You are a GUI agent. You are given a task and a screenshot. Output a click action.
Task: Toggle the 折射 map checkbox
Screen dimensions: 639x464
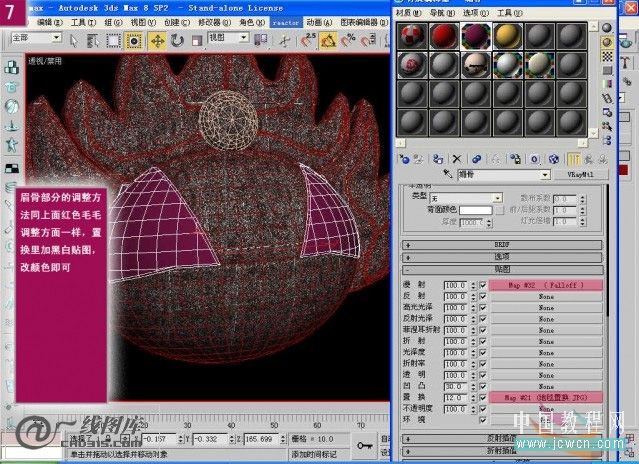[x=483, y=341]
